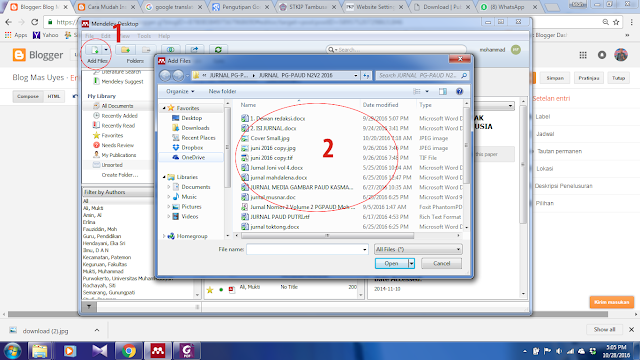Select file jurnal toktong.docx
Screen dimensions: 640x360
(274, 227)
